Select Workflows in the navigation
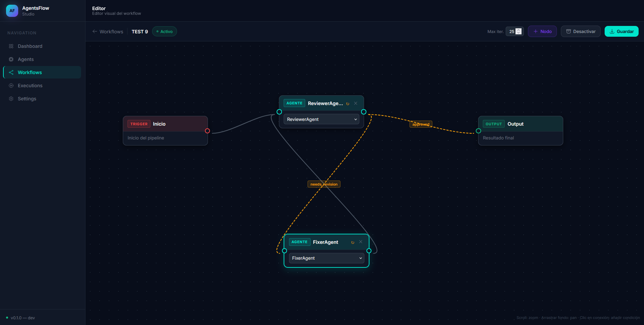Image resolution: width=644 pixels, height=325 pixels. (x=42, y=72)
